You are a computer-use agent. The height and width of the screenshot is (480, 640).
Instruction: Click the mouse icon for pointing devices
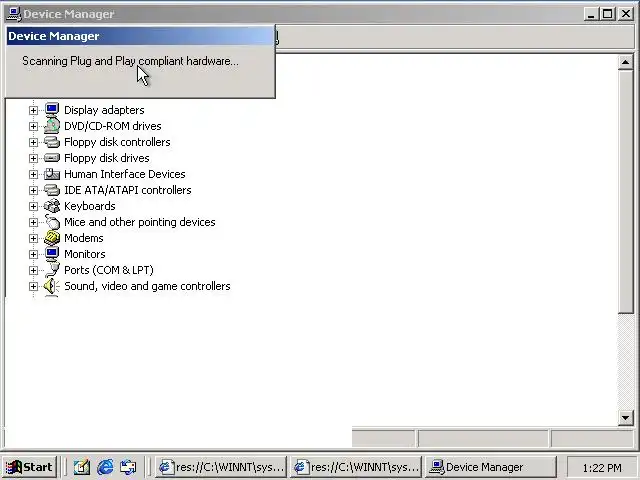[52, 222]
